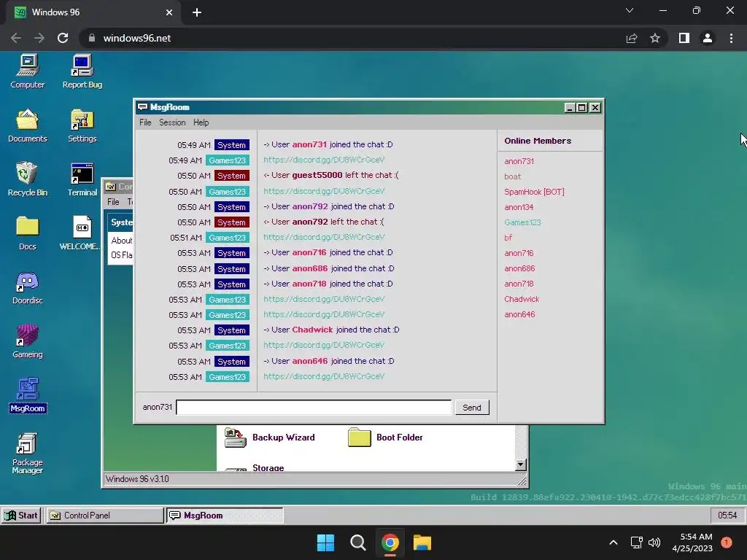Viewport: 747px width, 560px height.
Task: Open the Gameing desktop icon
Action: [x=28, y=341]
